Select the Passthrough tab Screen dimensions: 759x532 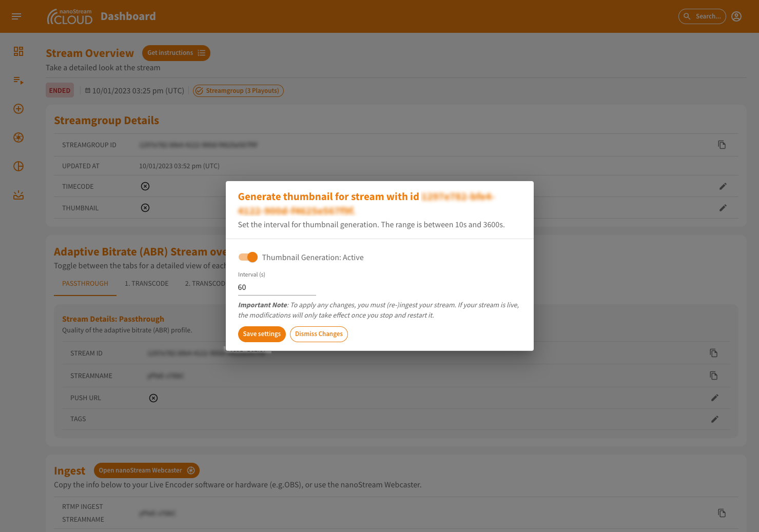pos(85,283)
